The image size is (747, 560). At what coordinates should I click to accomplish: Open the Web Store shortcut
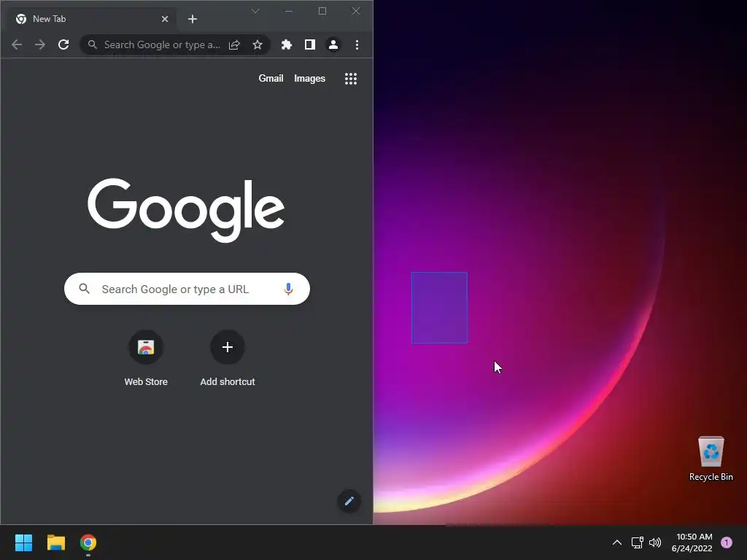[146, 358]
